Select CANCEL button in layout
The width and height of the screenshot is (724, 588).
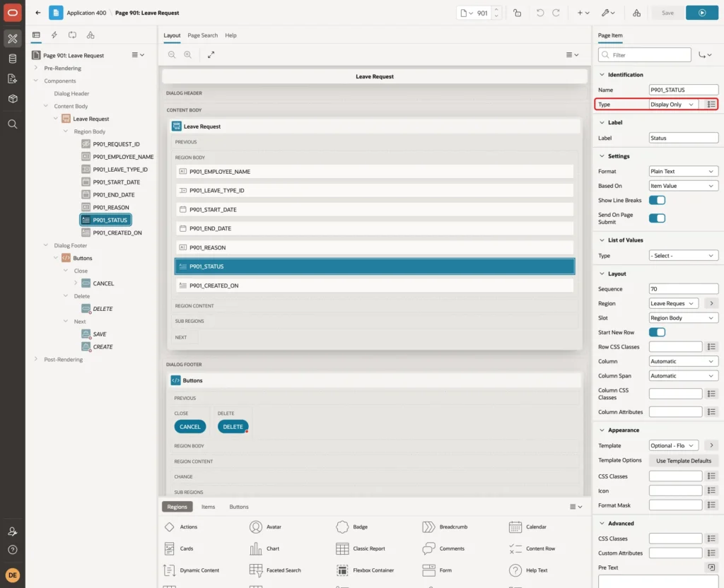coord(189,426)
